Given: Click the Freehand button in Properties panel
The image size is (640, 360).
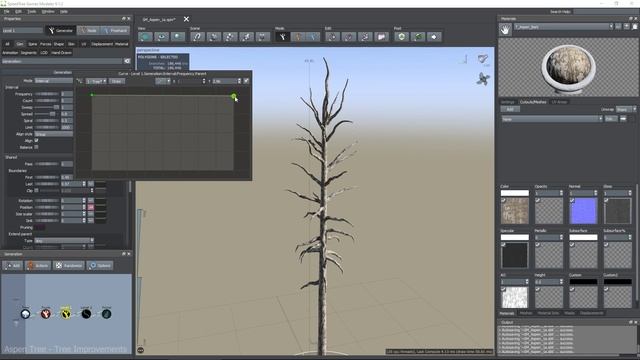Looking at the screenshot, I should coord(115,31).
